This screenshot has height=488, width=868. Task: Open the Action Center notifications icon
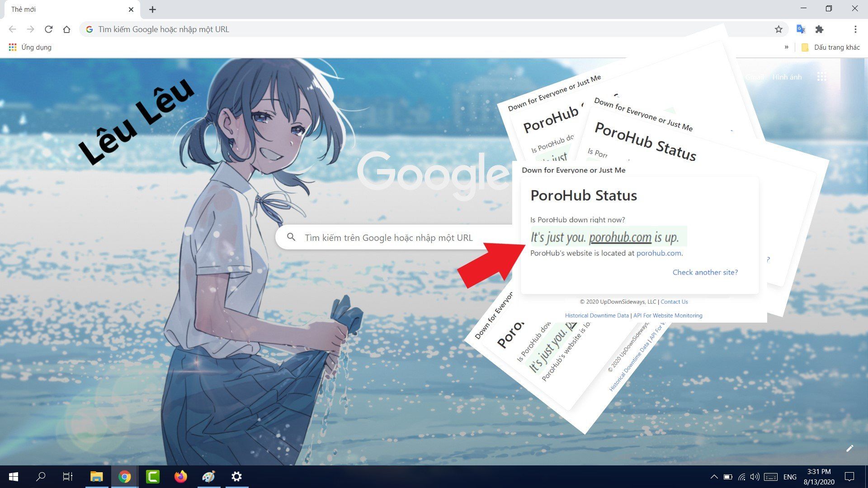[x=849, y=477]
